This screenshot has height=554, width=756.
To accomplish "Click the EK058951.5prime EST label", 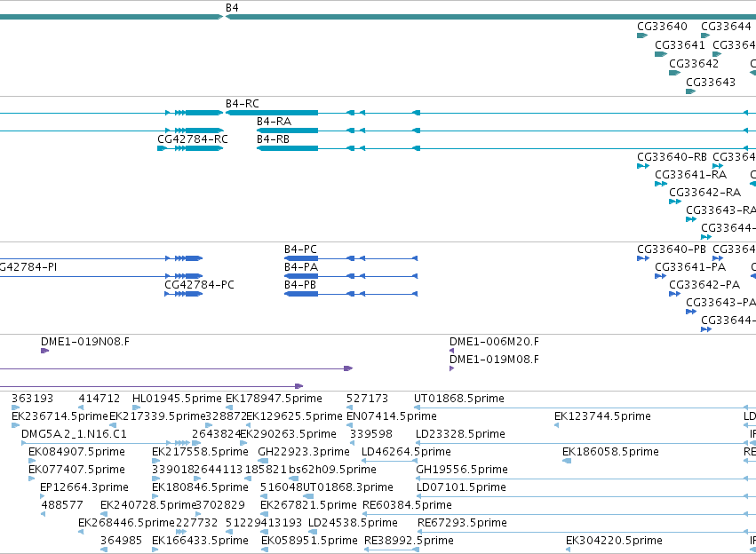I will 309,542.
